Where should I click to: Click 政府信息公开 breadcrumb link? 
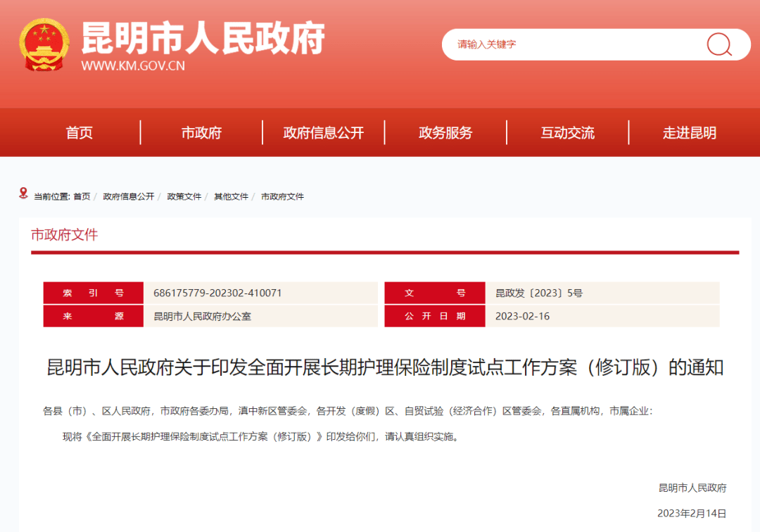tap(128, 196)
